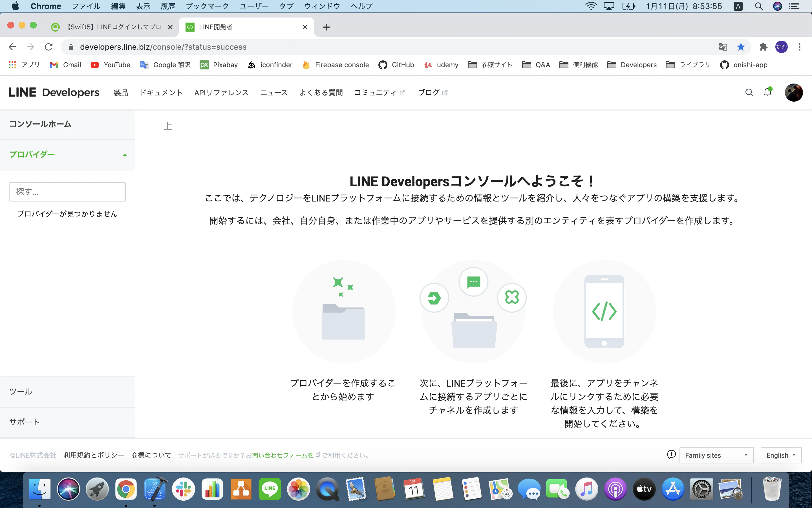Open the 便利機能 bookmark folder
812x508 pixels.
tap(579, 65)
